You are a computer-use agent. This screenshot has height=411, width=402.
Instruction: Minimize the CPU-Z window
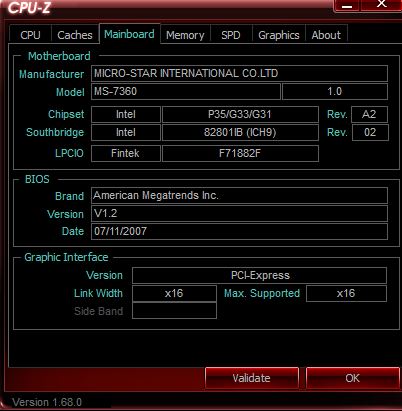point(347,5)
